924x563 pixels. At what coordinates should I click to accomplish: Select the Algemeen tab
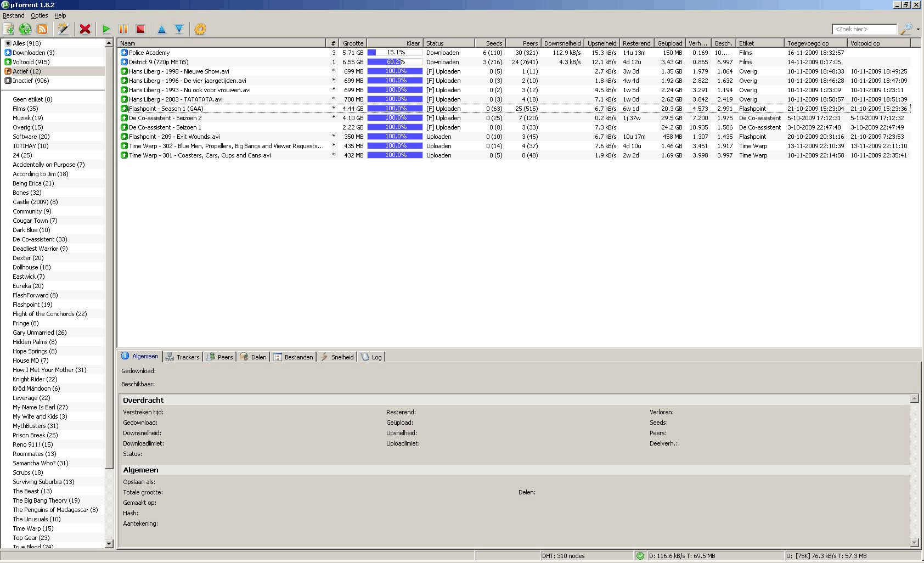(x=140, y=356)
